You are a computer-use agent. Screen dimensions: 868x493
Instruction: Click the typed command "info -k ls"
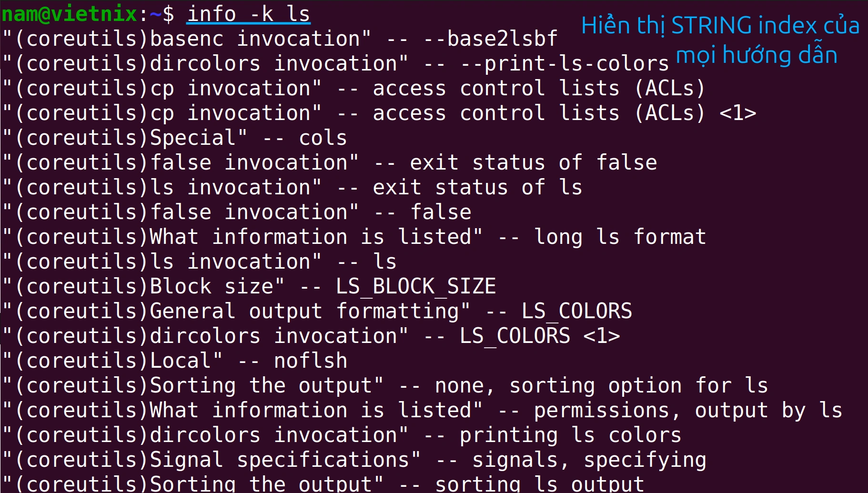[x=248, y=14]
